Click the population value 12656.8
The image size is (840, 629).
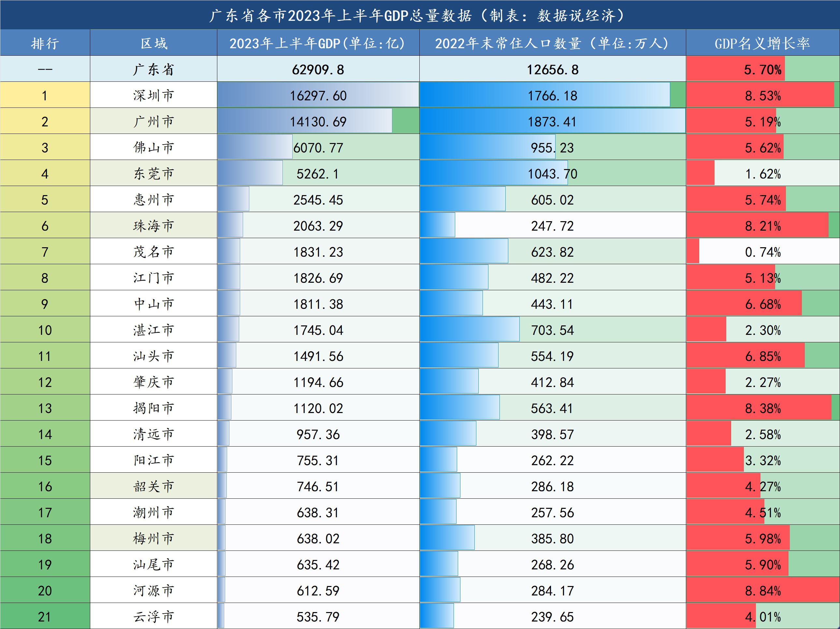click(x=553, y=70)
